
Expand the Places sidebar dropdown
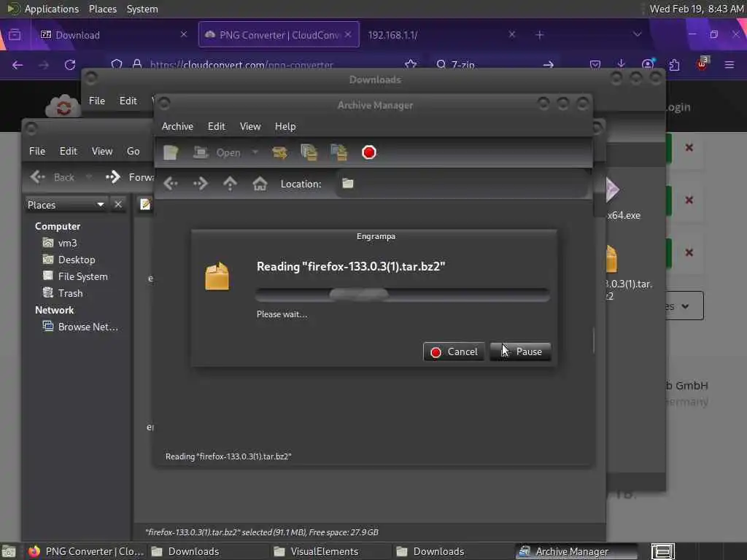click(x=101, y=205)
